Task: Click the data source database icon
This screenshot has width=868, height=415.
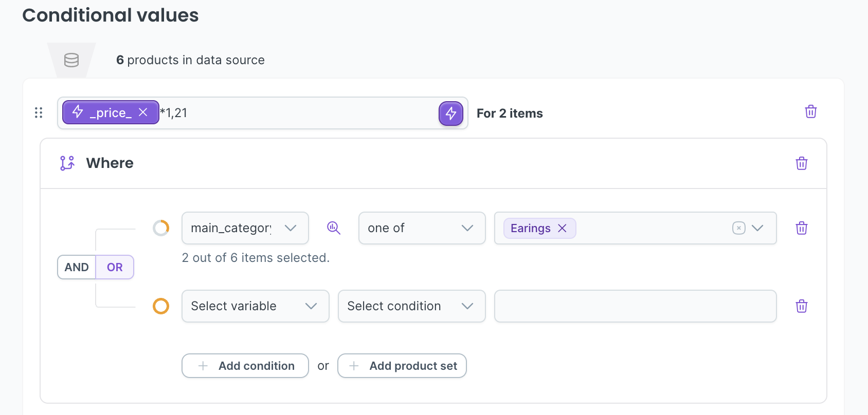Action: [x=71, y=60]
